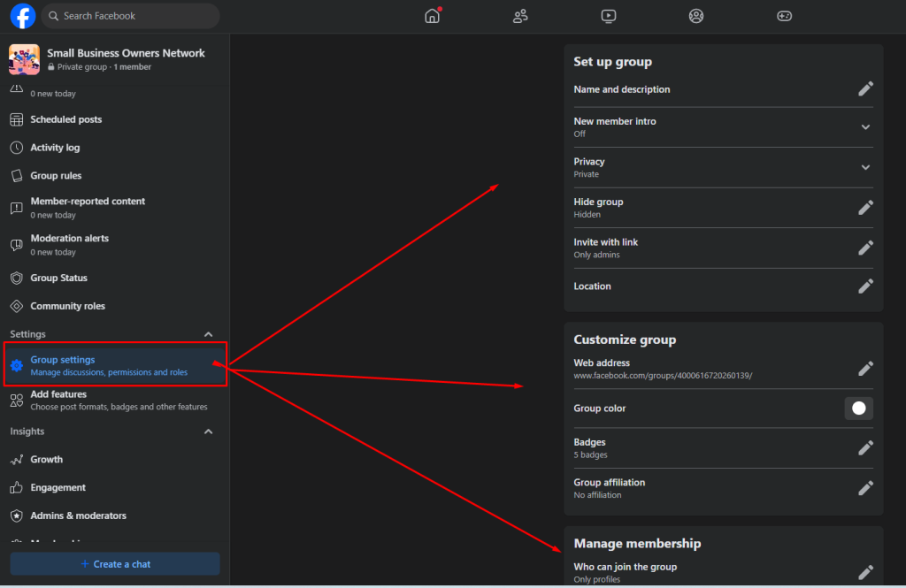Expand the Privacy setting dropdown
The width and height of the screenshot is (906, 588).
click(865, 167)
